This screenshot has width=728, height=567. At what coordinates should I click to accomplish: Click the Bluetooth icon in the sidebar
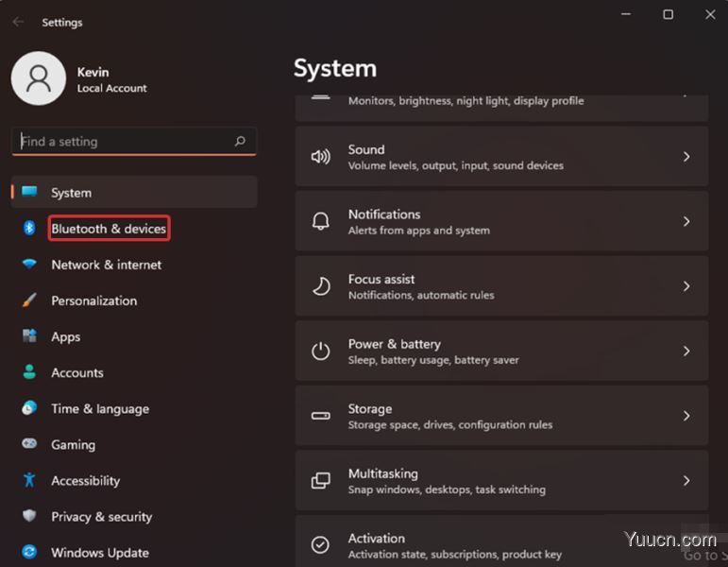click(x=29, y=229)
